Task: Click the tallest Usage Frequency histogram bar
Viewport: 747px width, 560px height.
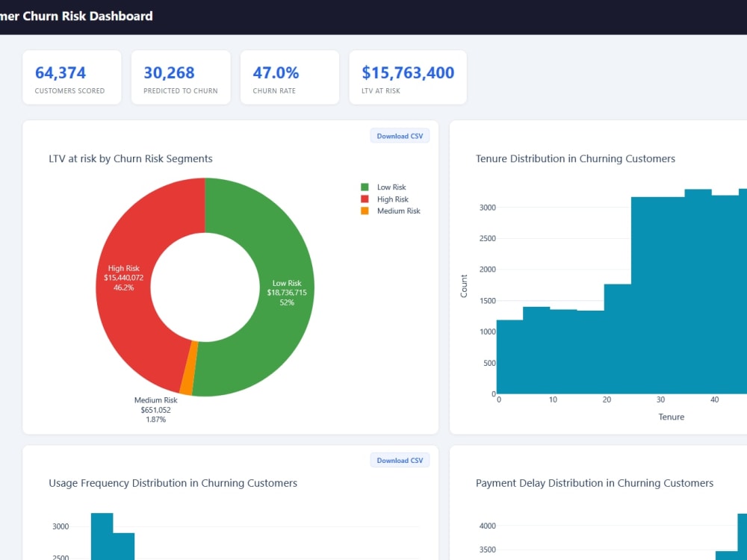Action: tap(102, 536)
